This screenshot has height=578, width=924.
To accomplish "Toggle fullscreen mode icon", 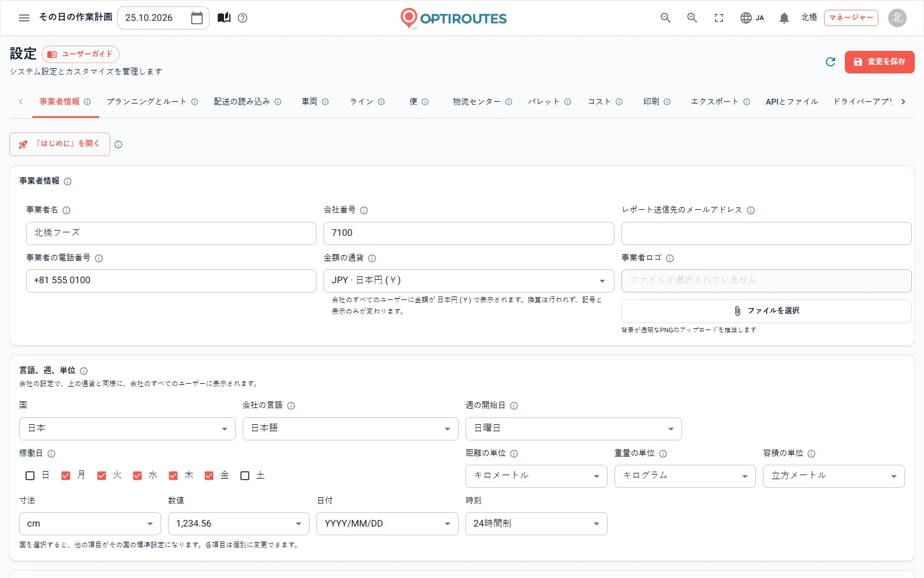I will coord(719,18).
